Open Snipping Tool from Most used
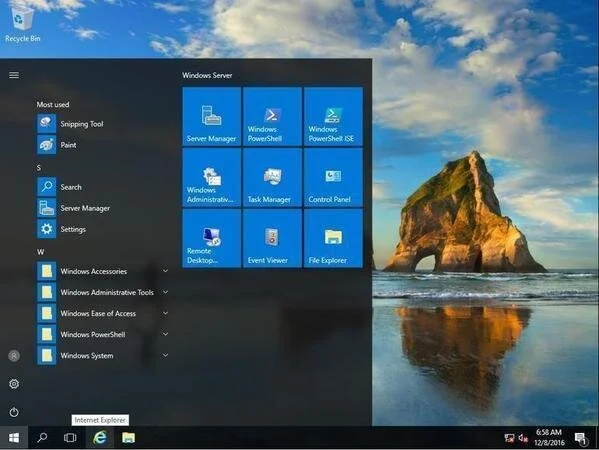 pos(102,124)
